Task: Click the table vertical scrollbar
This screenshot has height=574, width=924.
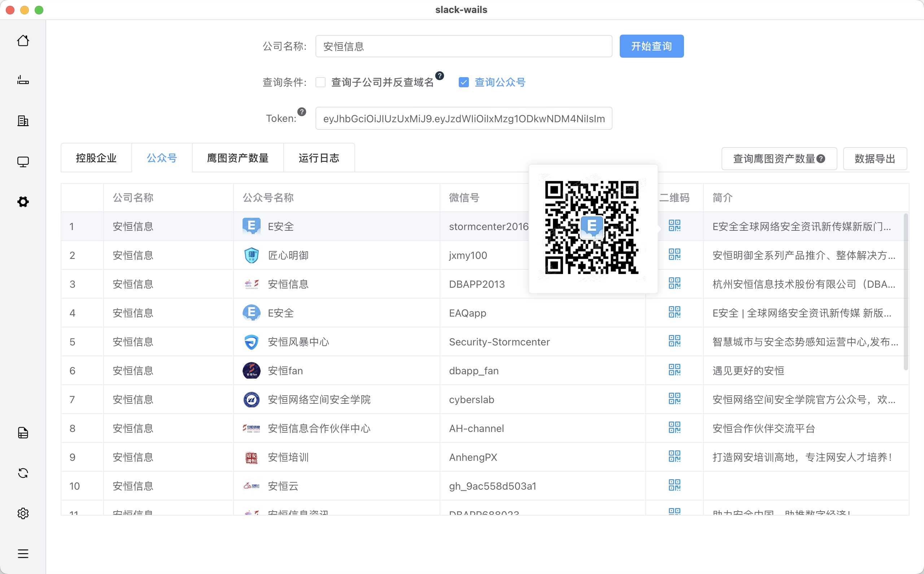Action: [905, 292]
